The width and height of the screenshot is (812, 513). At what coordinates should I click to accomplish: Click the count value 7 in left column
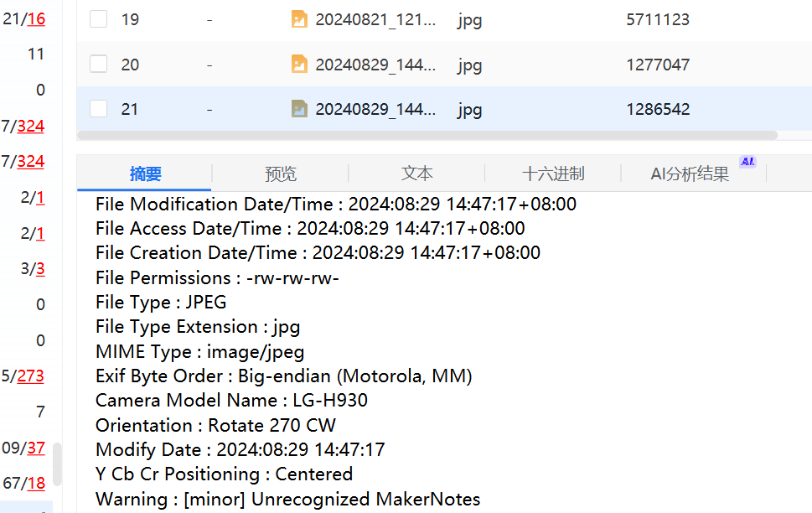[x=40, y=412]
